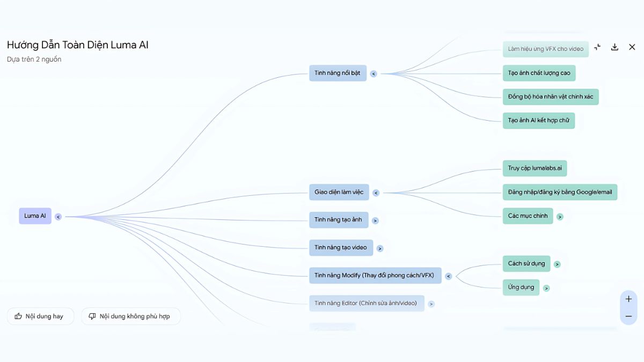The width and height of the screenshot is (644, 362).
Task: Open the Tạo ảnh chất lượng cao node
Action: [539, 73]
